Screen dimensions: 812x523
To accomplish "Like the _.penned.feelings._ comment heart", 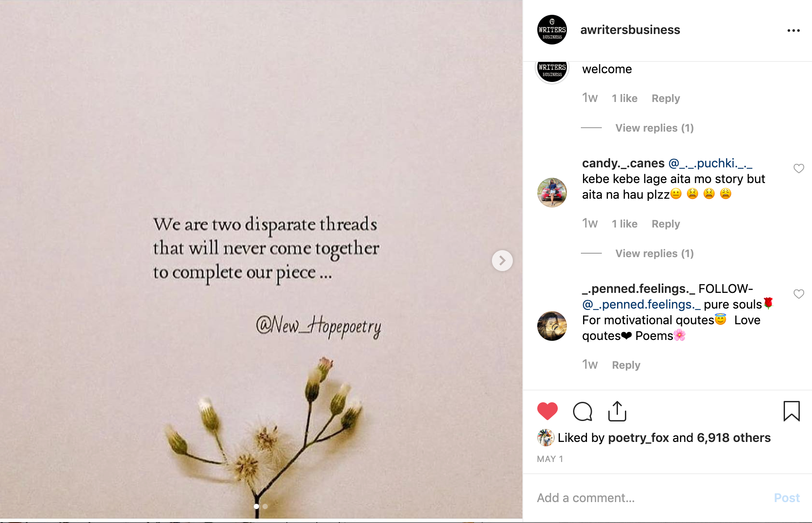I will click(798, 294).
